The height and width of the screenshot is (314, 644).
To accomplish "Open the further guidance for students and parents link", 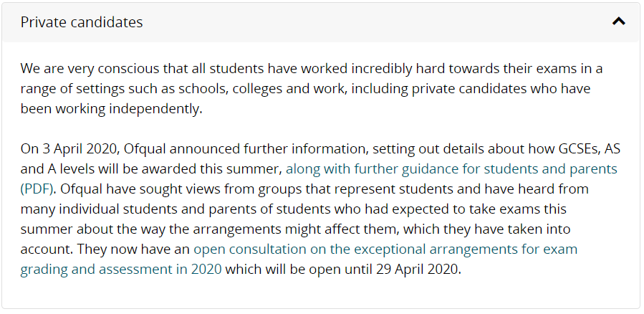I will point(451,169).
